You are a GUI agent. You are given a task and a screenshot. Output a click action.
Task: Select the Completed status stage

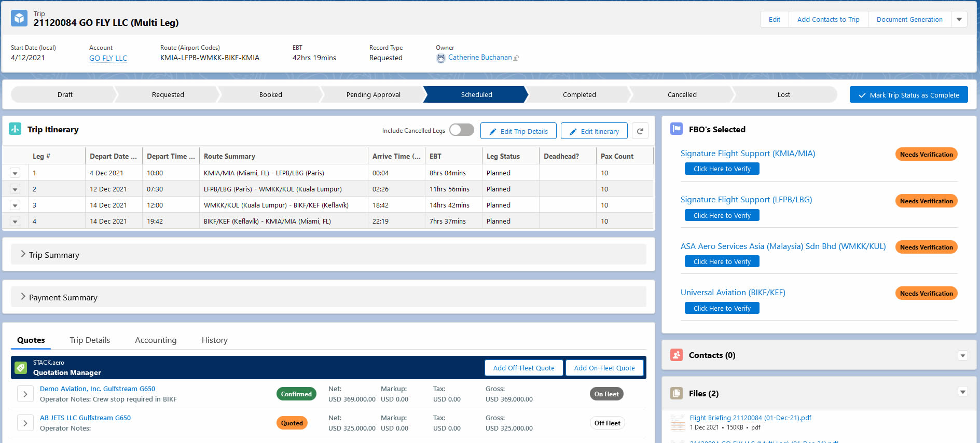click(579, 94)
